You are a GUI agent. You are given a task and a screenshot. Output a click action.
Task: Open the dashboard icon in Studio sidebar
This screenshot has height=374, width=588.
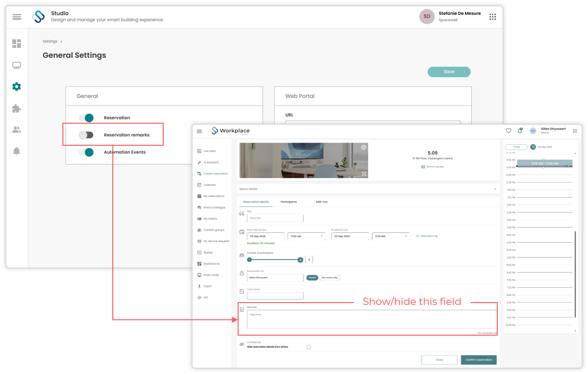[x=16, y=44]
